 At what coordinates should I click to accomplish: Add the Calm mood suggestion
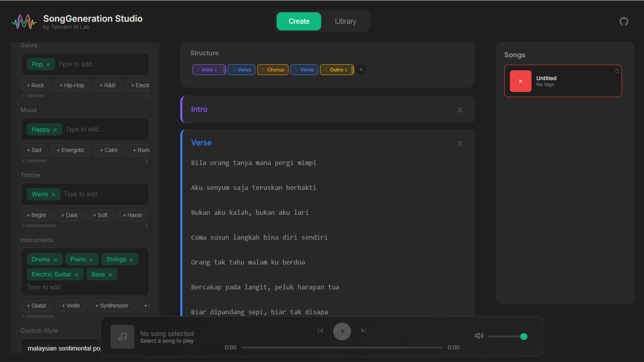[109, 150]
